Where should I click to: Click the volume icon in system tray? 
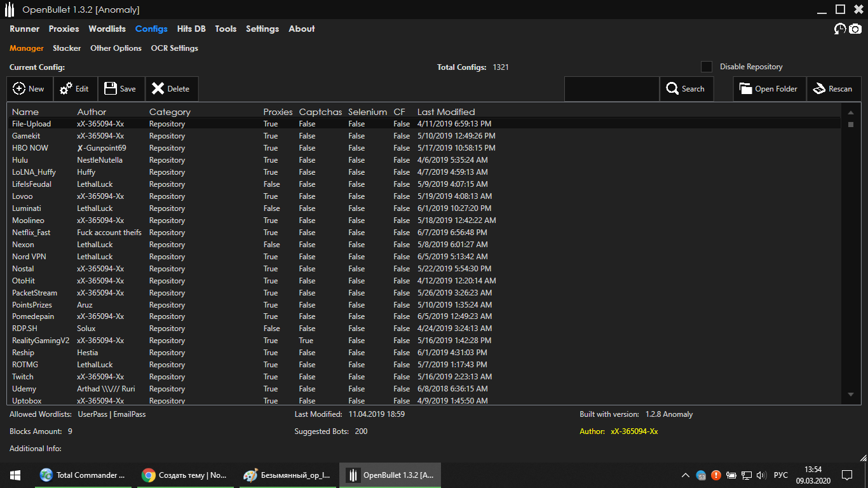[762, 475]
